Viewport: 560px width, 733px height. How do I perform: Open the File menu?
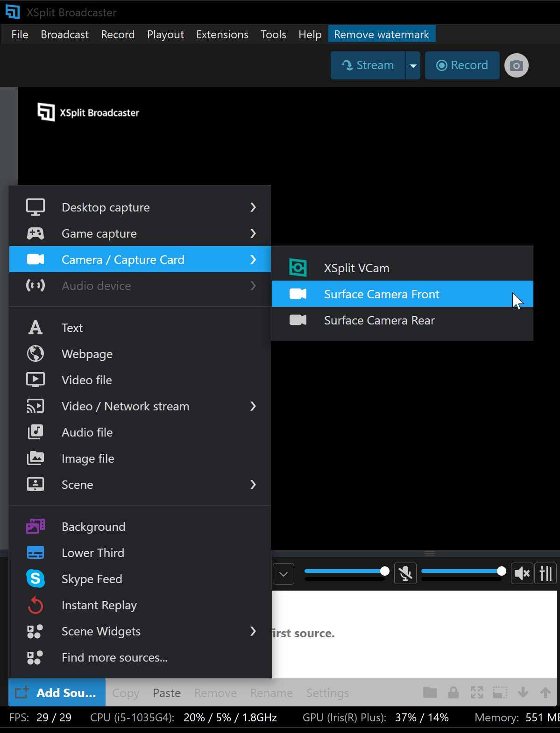(20, 35)
